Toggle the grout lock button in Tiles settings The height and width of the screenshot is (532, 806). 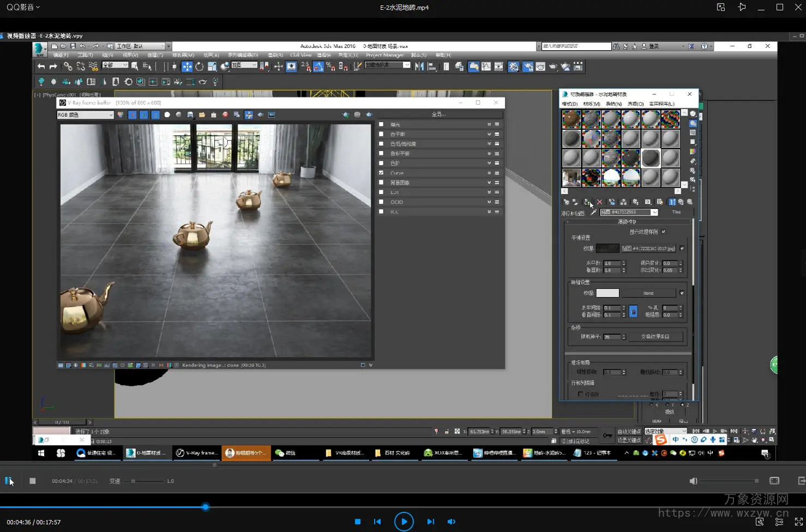[x=633, y=312]
